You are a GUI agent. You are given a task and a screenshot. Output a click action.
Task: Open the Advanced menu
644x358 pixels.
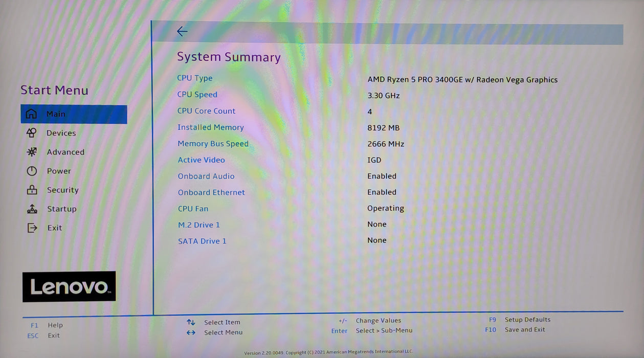65,152
